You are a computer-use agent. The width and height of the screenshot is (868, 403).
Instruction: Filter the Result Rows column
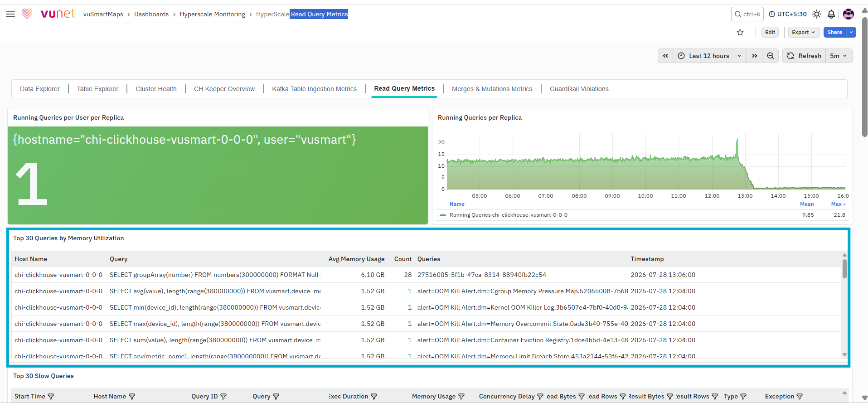[x=715, y=396]
